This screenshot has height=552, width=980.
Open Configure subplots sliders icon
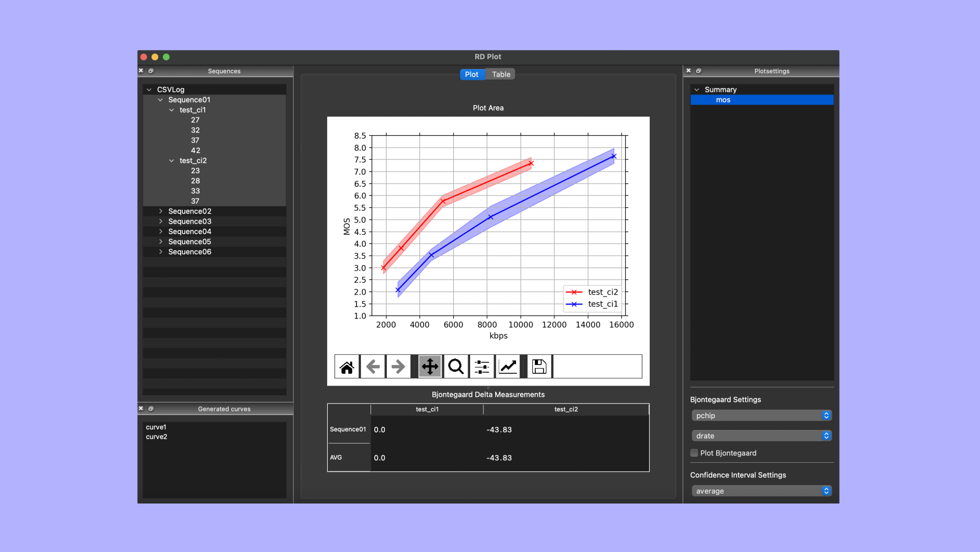coord(482,367)
